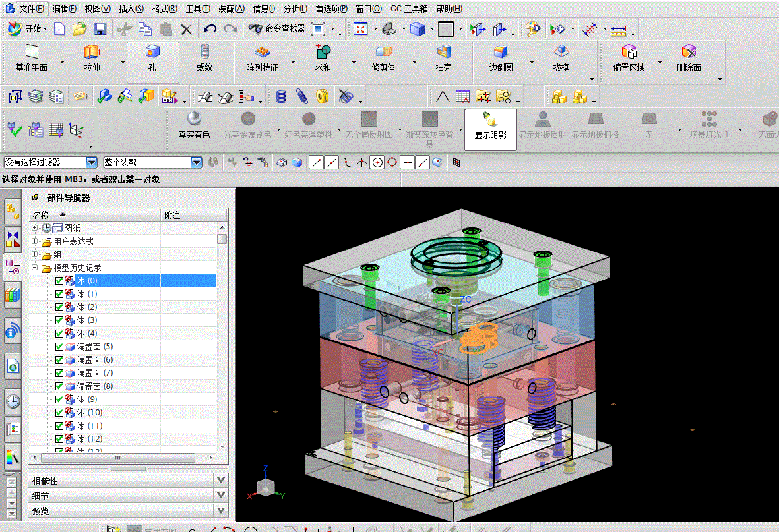Click the Delete Face (删除面) icon

coord(689,53)
